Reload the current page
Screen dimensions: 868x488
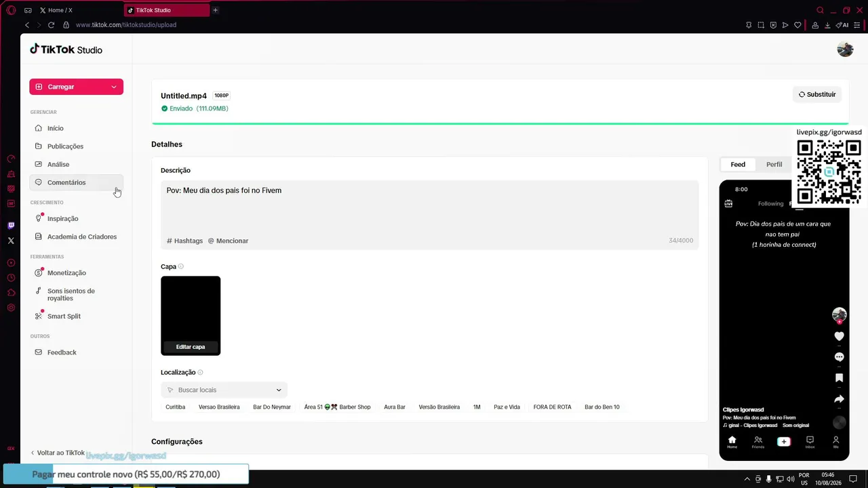pos(51,25)
